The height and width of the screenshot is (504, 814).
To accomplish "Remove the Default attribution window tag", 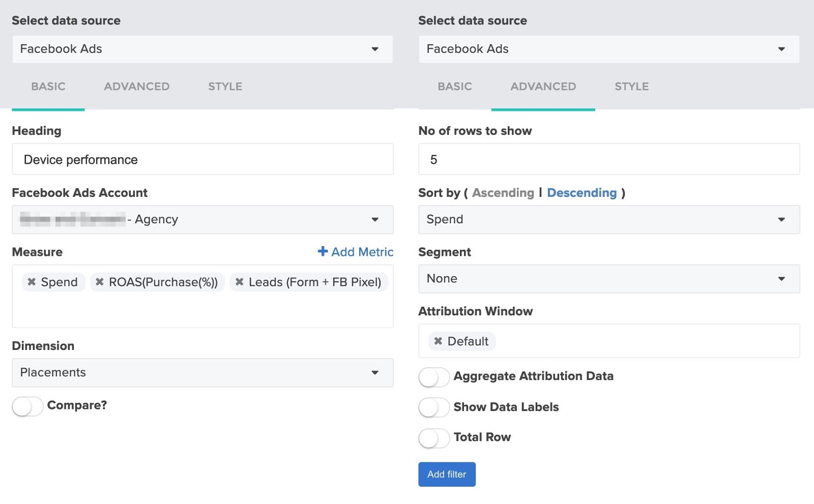I will click(438, 341).
